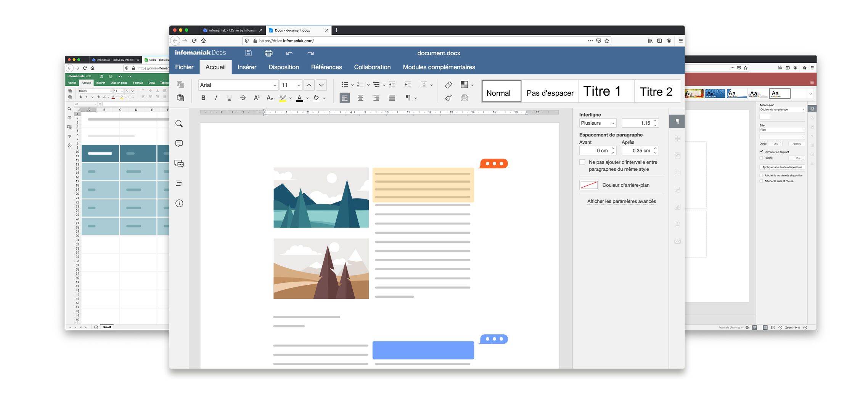This screenshot has width=868, height=409.
Task: Check 'Afficher le numéro de diapositive'
Action: [761, 175]
